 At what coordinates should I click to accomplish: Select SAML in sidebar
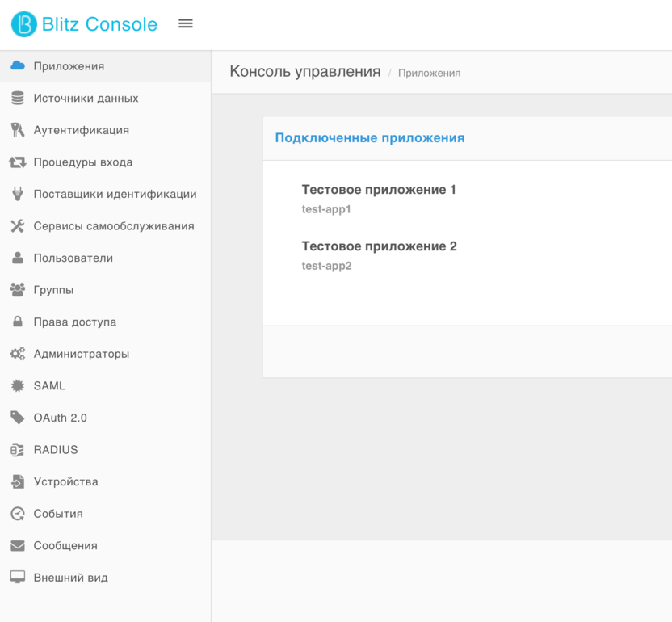(x=106, y=386)
